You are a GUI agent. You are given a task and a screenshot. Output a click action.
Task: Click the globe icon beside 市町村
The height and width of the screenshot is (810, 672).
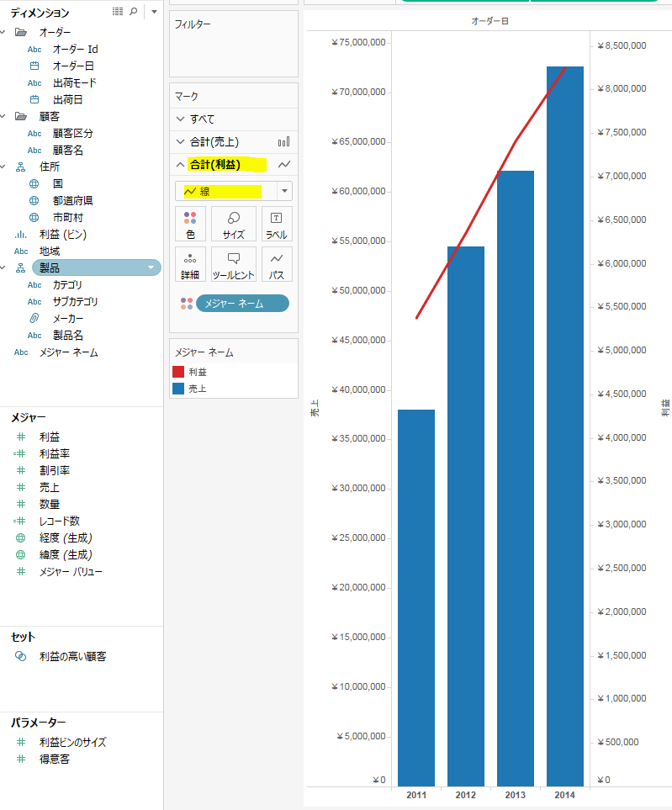[x=34, y=218]
